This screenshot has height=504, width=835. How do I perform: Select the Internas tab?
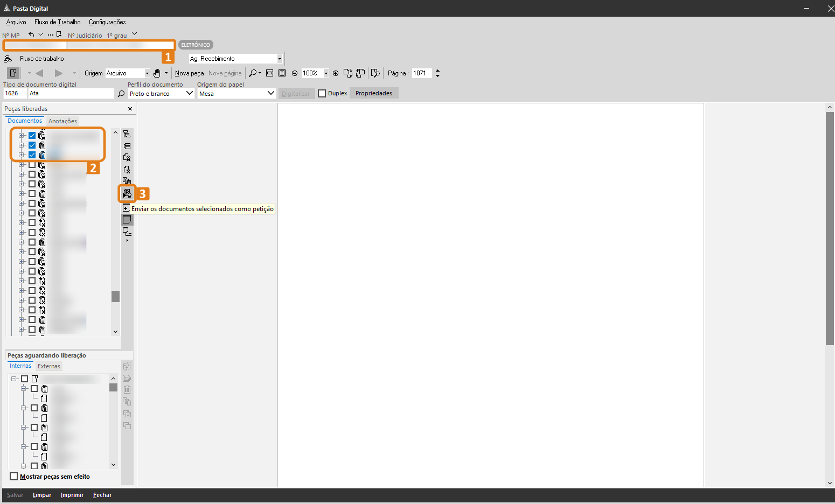tap(20, 366)
